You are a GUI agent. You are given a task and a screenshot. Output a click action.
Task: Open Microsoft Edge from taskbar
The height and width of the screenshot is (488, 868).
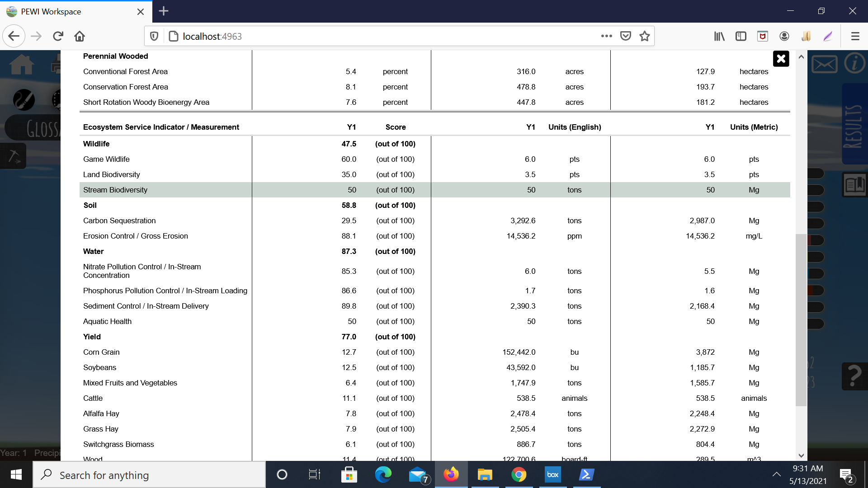(x=383, y=474)
